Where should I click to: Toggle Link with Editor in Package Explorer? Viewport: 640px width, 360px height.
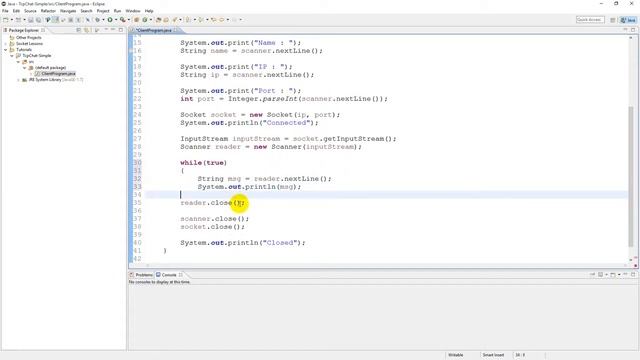tap(87, 30)
